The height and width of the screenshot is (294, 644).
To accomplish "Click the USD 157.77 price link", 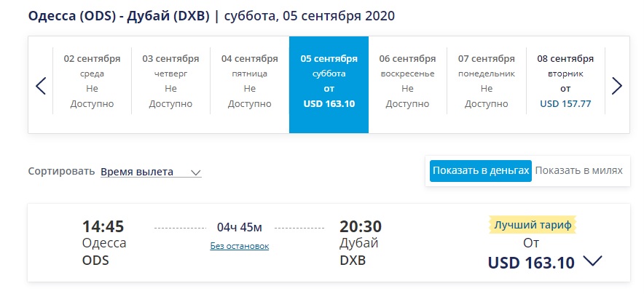I will pyautogui.click(x=565, y=104).
